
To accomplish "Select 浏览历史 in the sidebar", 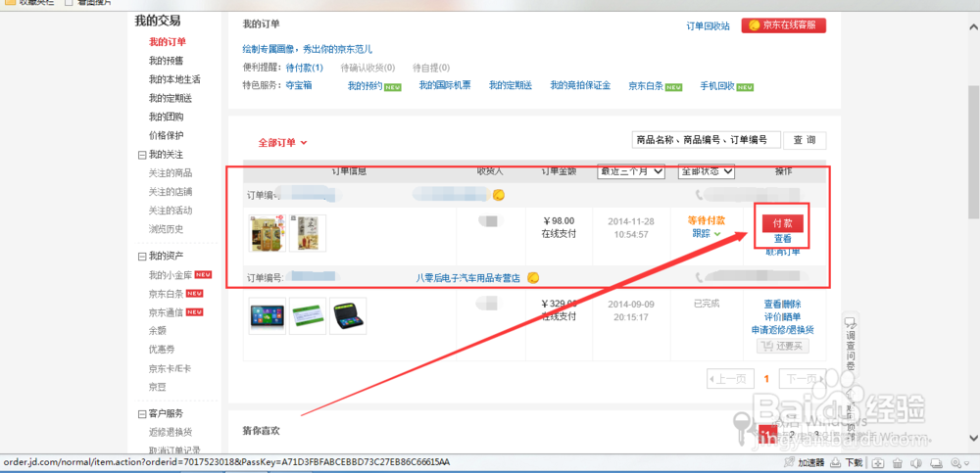I will (167, 229).
